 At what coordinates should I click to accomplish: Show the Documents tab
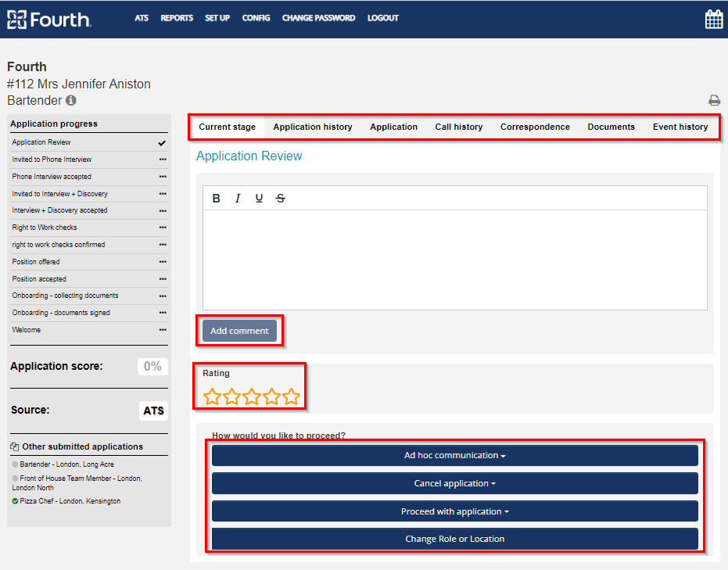click(x=611, y=127)
